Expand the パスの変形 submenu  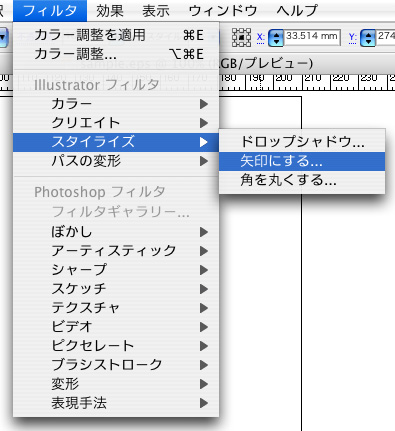[x=116, y=161]
